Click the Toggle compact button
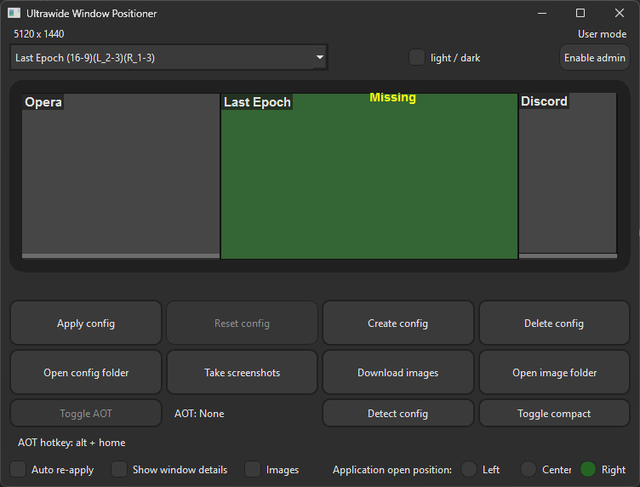The image size is (640, 487). [554, 413]
